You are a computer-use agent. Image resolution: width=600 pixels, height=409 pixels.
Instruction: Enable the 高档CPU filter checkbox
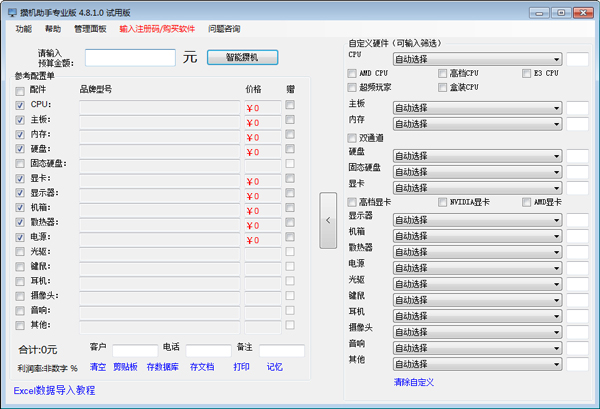442,73
